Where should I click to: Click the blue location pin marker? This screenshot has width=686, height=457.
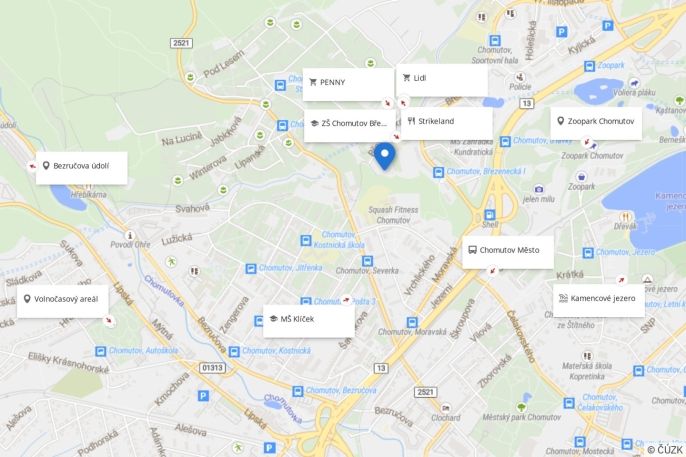pyautogui.click(x=385, y=156)
